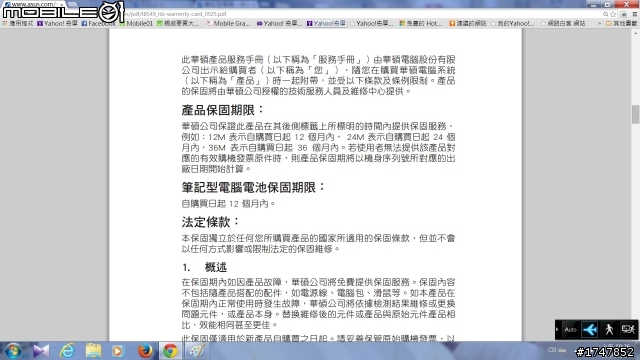
Task: Click the bookmark star icon in the address bar
Action: [x=613, y=14]
